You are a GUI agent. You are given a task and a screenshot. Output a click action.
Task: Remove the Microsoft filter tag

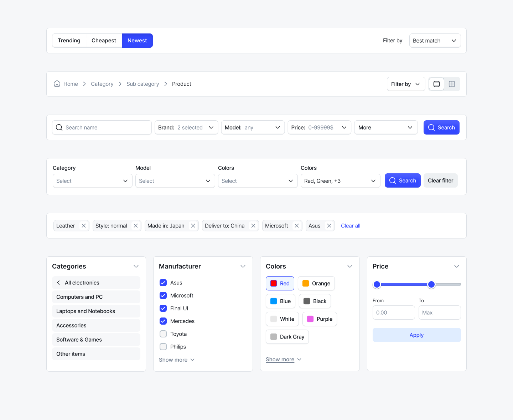[x=296, y=225]
